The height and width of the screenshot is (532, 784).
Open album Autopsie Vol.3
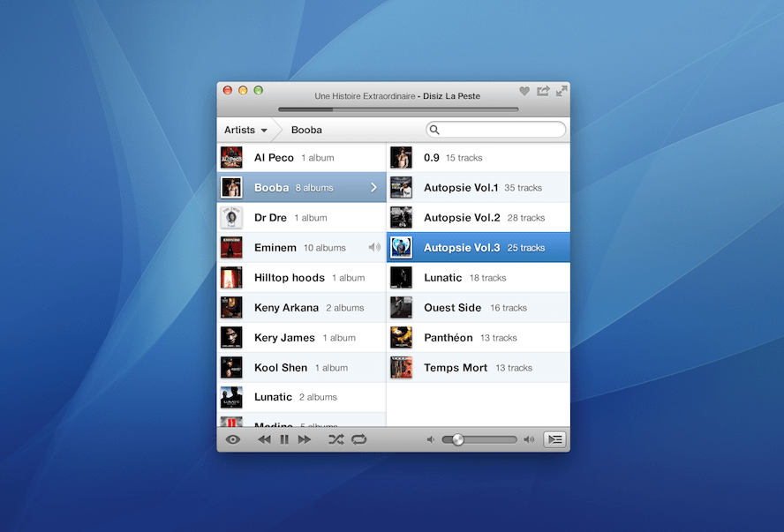pyautogui.click(x=479, y=248)
